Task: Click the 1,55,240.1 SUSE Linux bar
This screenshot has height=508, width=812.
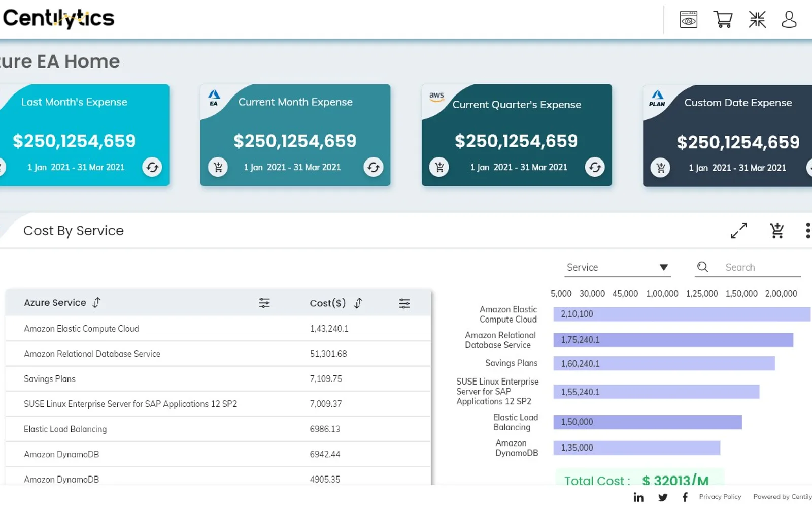Action: point(656,392)
